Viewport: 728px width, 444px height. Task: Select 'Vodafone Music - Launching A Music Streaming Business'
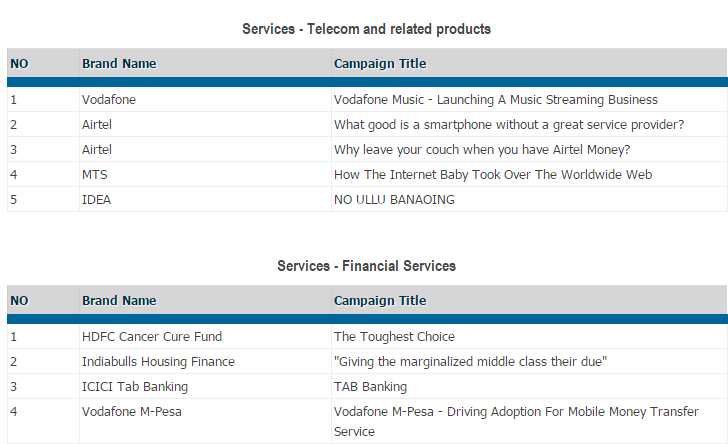coord(495,100)
